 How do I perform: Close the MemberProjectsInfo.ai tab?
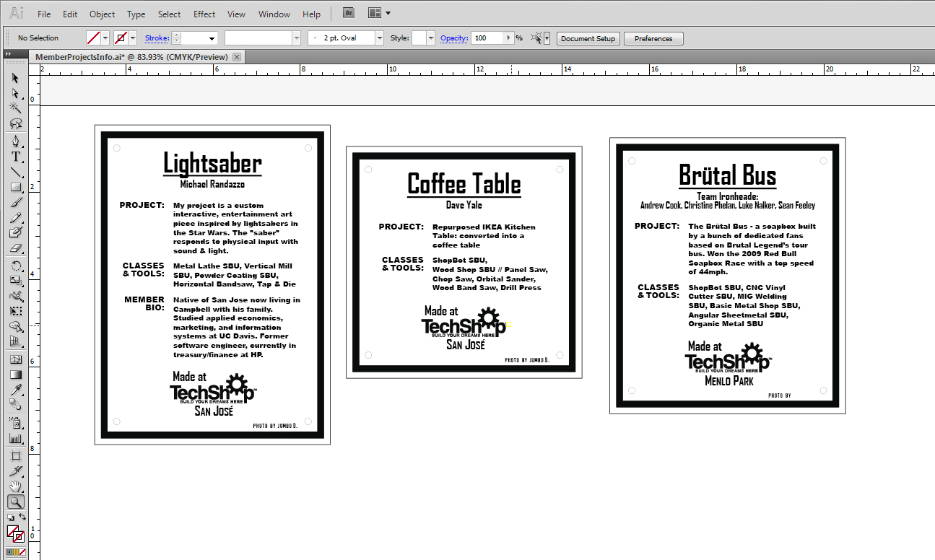tap(236, 57)
